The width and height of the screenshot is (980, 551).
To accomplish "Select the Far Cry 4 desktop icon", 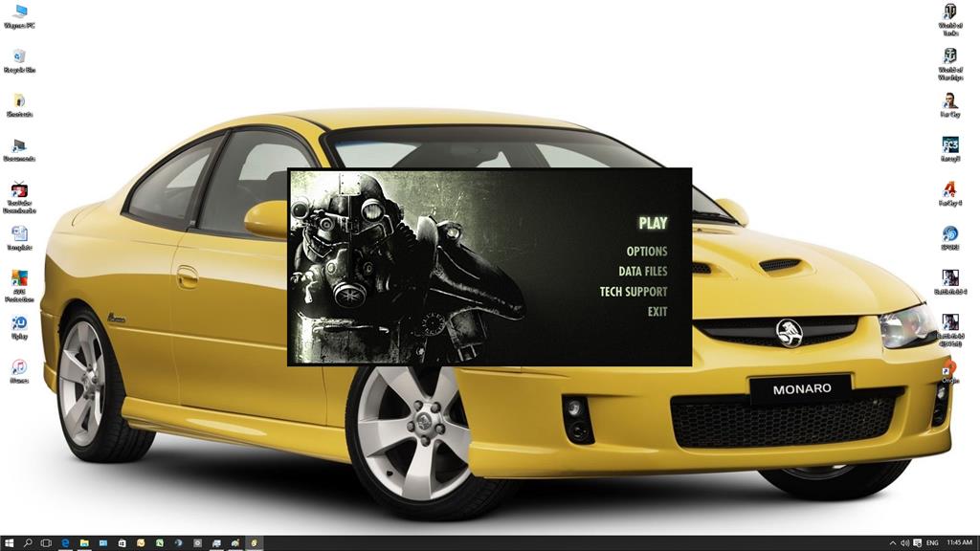I will pos(950,193).
